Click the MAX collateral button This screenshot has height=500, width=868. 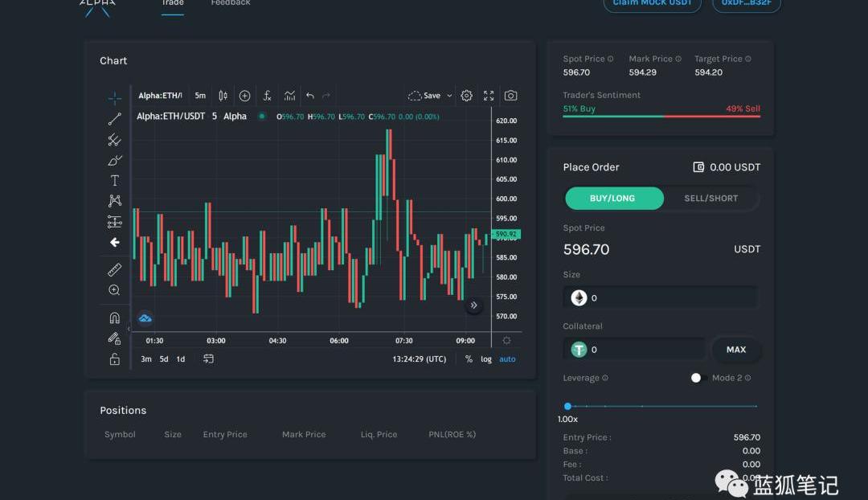(735, 350)
